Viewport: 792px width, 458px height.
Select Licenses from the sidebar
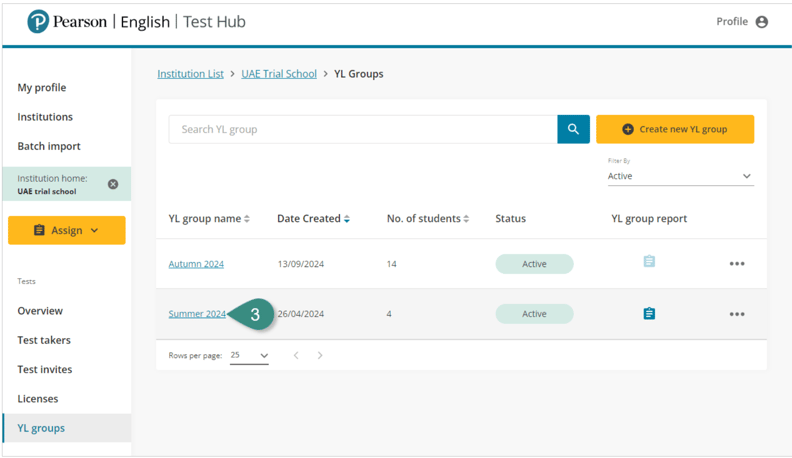pos(38,399)
